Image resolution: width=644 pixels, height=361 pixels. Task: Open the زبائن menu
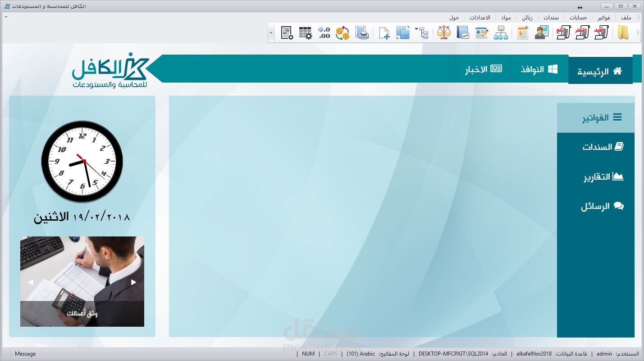tap(527, 18)
